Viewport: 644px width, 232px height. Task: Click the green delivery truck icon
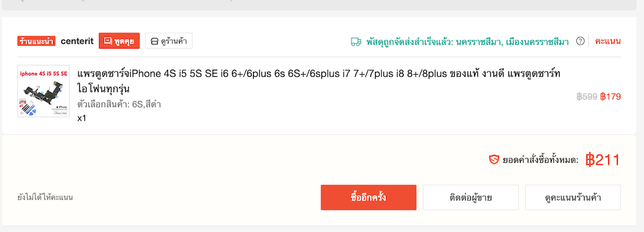click(x=356, y=42)
